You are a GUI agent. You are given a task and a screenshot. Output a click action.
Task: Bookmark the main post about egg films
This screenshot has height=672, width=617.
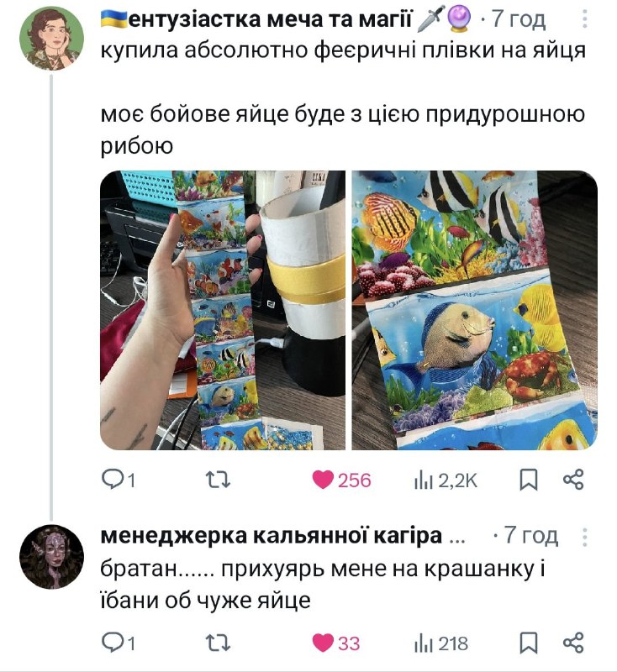[528, 480]
